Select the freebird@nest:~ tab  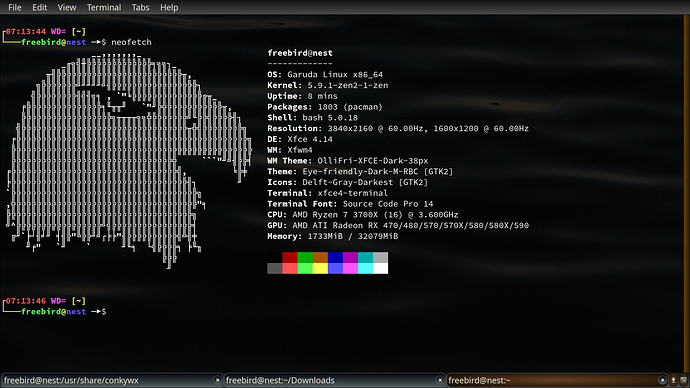(x=557, y=380)
